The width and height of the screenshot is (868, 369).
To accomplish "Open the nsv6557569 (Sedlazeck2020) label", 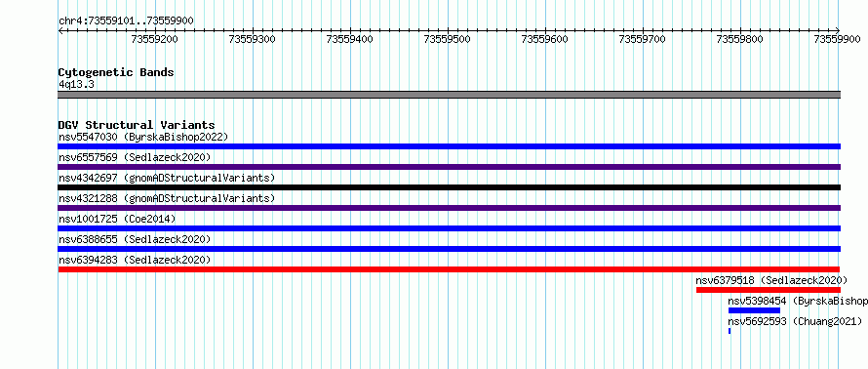I will 135,157.
